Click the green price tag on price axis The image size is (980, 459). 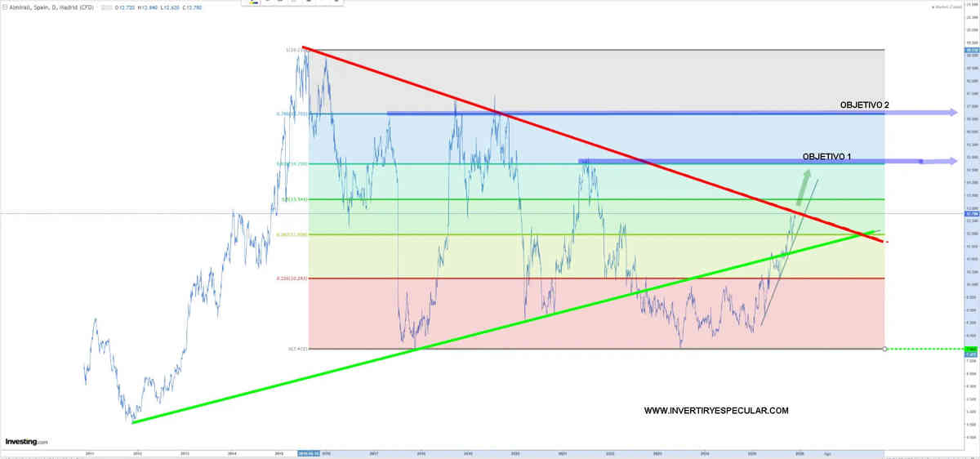tap(970, 350)
